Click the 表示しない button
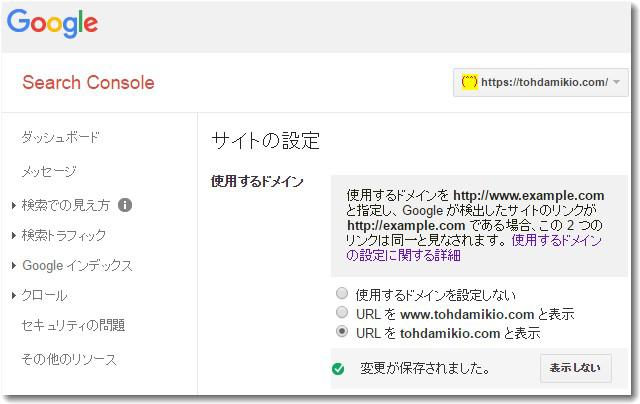This screenshot has width=640, height=404. tap(576, 368)
